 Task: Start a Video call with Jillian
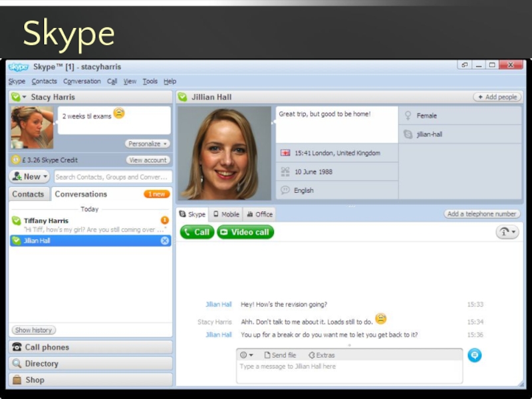click(245, 232)
